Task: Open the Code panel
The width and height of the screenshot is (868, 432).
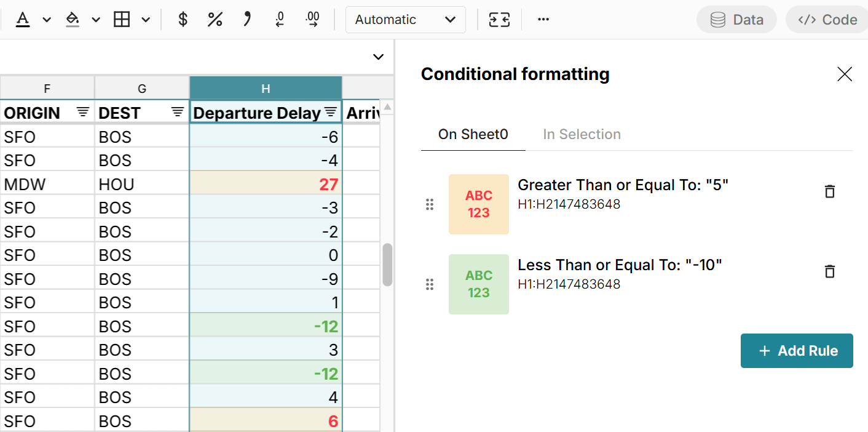Action: (827, 19)
